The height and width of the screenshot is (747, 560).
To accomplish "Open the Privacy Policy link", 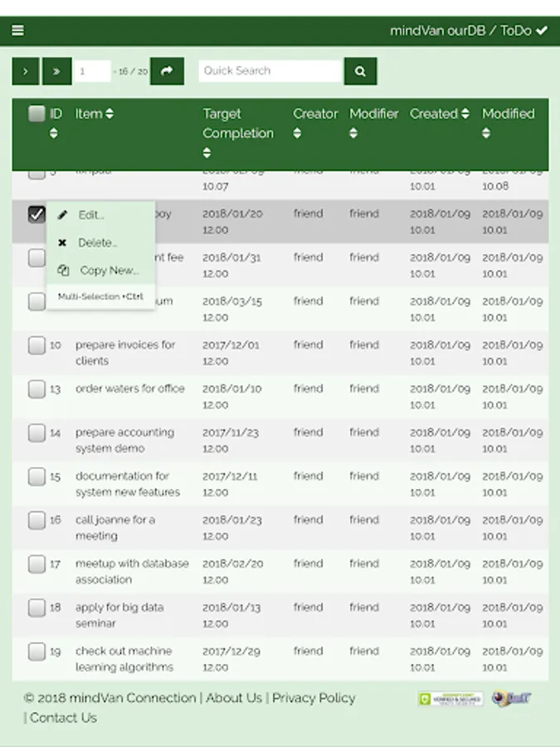I will (x=314, y=698).
